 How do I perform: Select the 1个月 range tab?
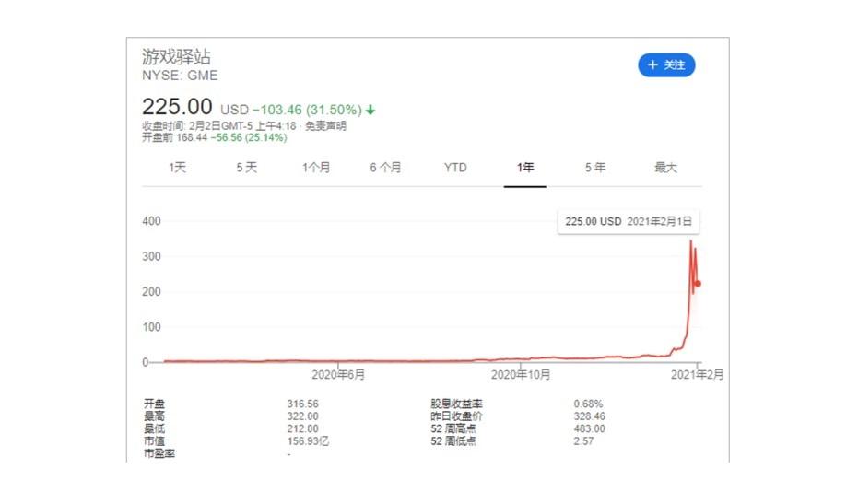pyautogui.click(x=316, y=168)
